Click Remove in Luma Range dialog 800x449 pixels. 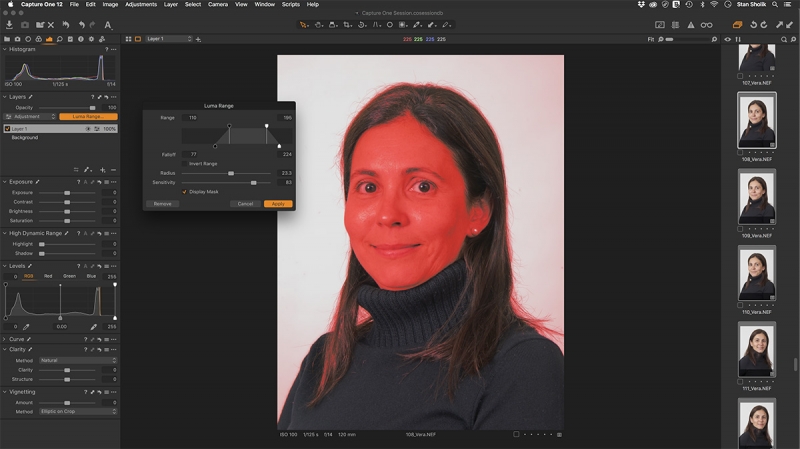162,204
